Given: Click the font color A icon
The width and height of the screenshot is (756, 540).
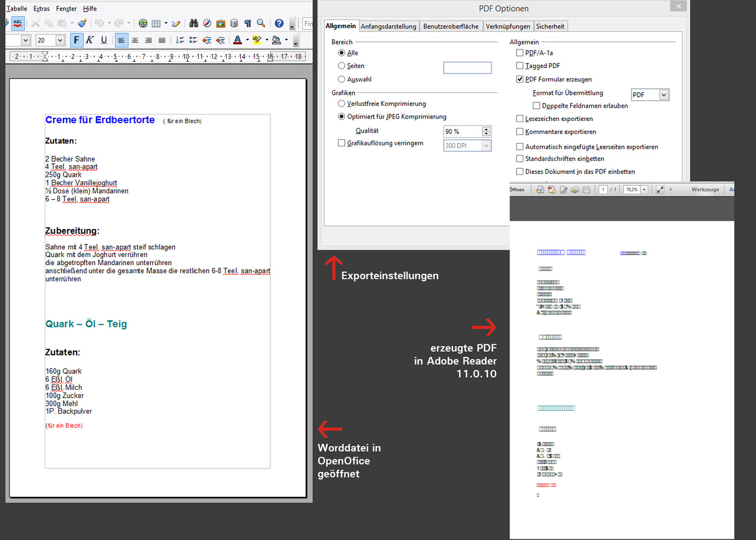Looking at the screenshot, I should [237, 40].
